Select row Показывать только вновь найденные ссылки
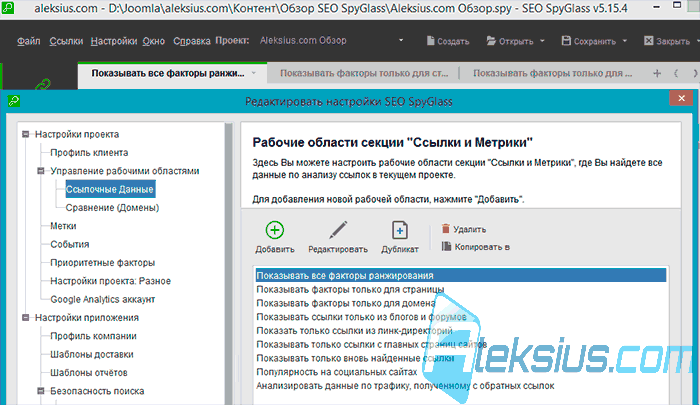The width and height of the screenshot is (700, 405). (x=461, y=358)
